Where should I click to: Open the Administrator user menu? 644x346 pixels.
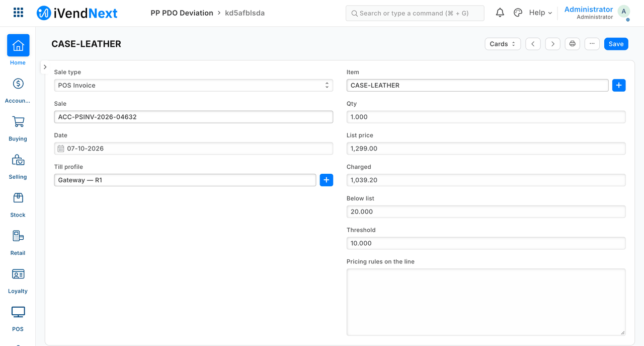589,13
